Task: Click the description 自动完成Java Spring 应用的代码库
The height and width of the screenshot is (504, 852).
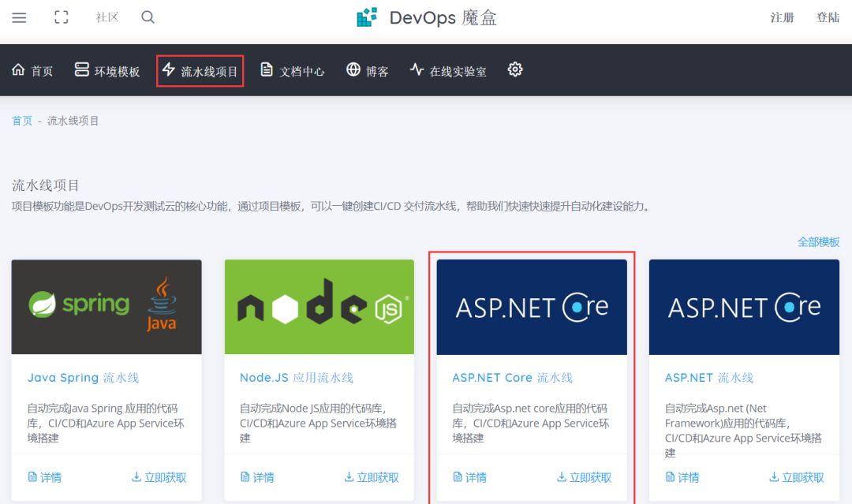Action: pos(106,423)
